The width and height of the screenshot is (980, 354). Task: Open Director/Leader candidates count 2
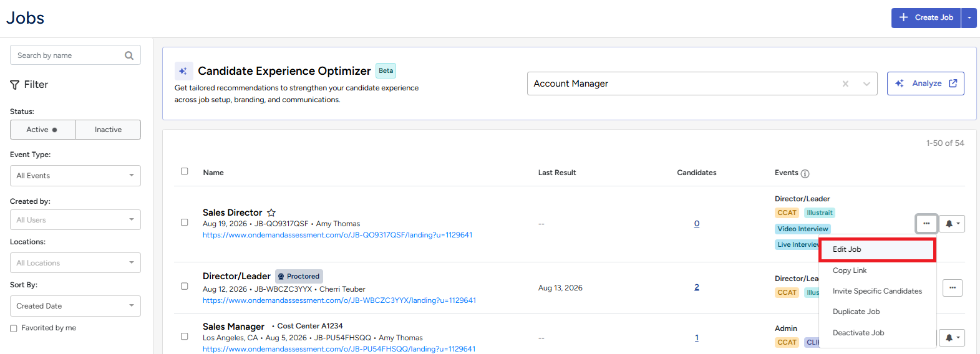coord(697,287)
